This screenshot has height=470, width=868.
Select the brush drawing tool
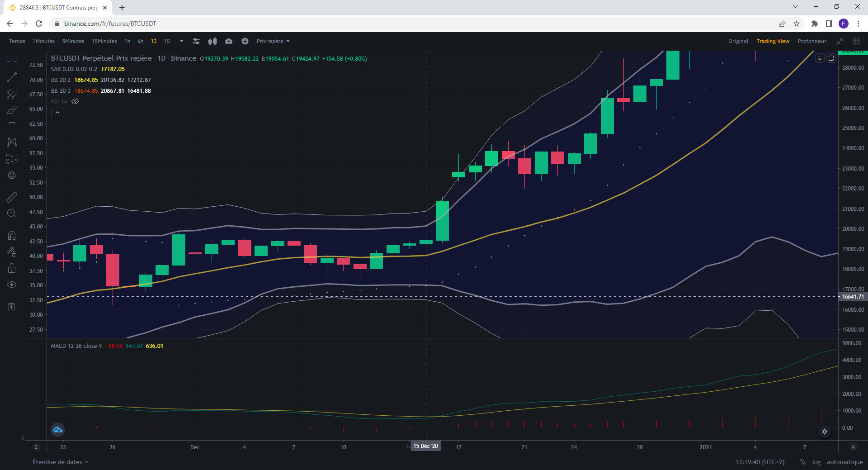tap(12, 110)
